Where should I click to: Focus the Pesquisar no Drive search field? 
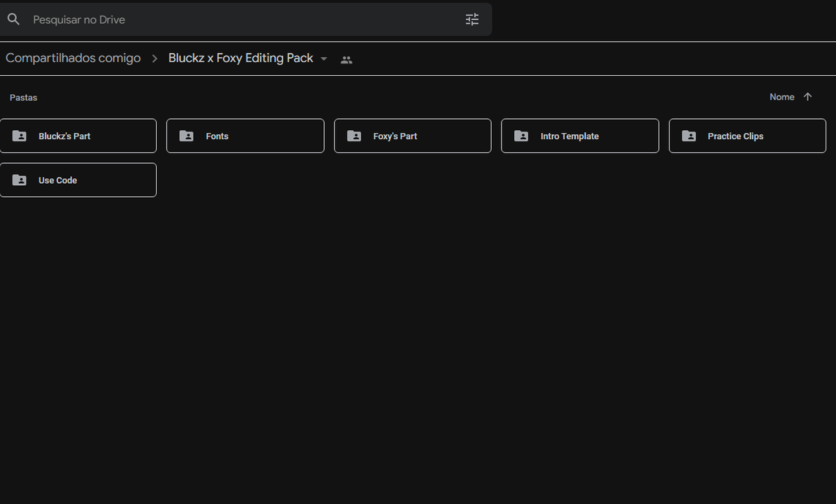tap(246, 19)
